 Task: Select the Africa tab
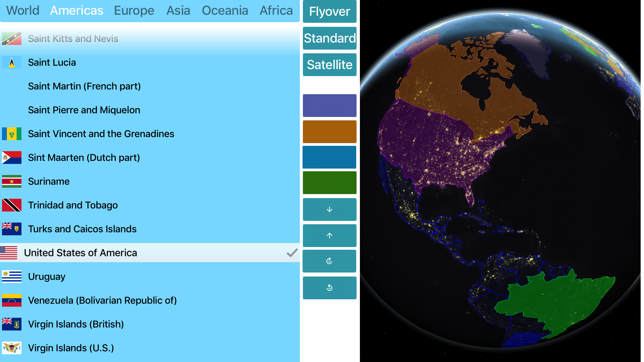coord(276,10)
